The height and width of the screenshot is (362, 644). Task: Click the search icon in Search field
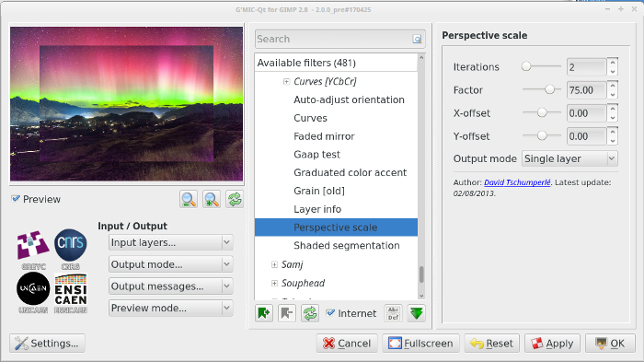[417, 39]
